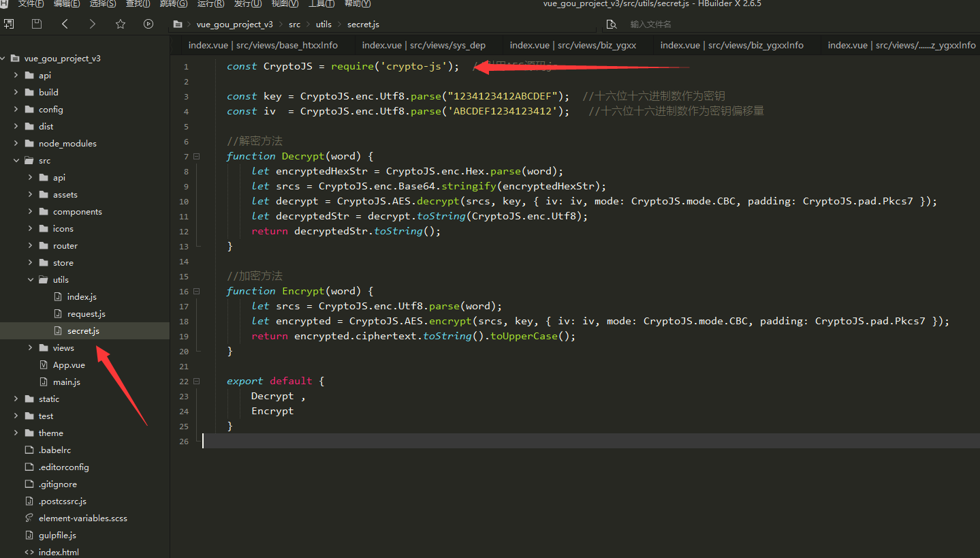Collapse the utils folder tree

coord(30,279)
